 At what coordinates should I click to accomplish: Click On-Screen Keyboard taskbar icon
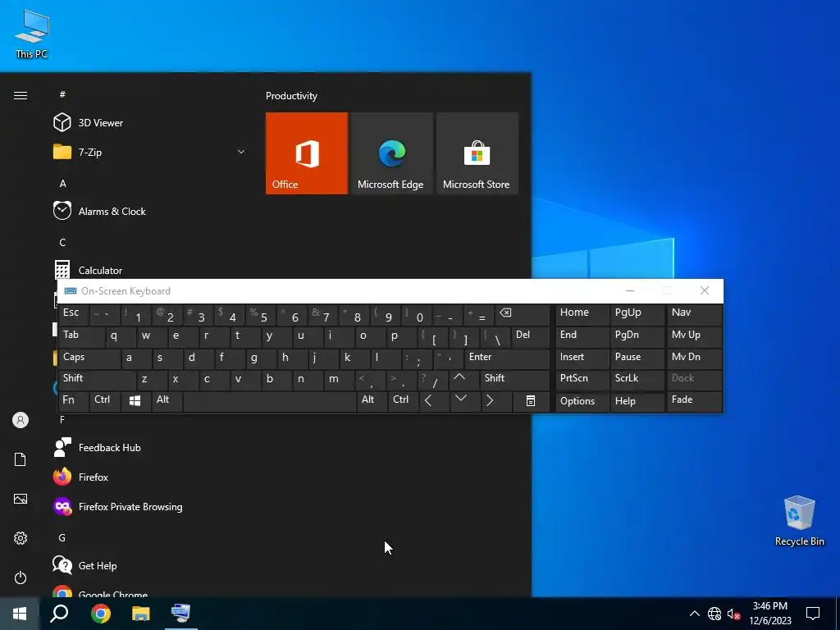point(181,613)
